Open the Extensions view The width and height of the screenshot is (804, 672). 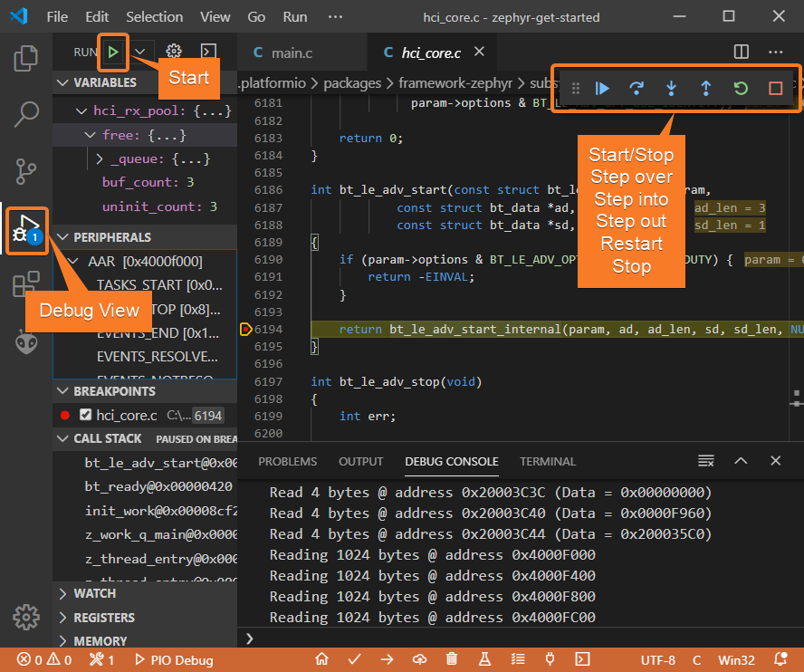click(25, 284)
